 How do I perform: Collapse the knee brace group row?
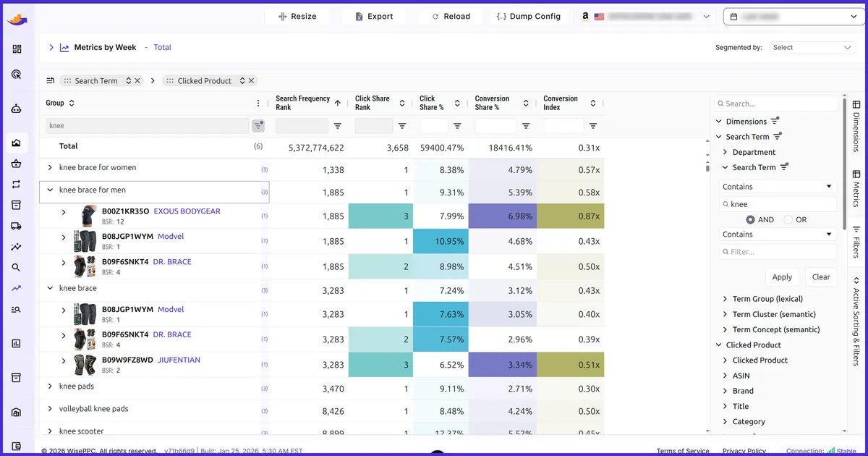point(50,288)
